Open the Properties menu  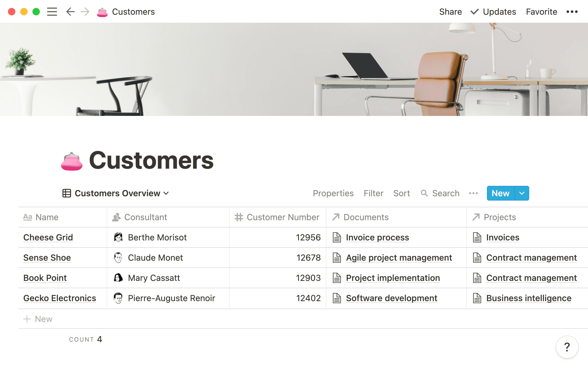pyautogui.click(x=333, y=193)
